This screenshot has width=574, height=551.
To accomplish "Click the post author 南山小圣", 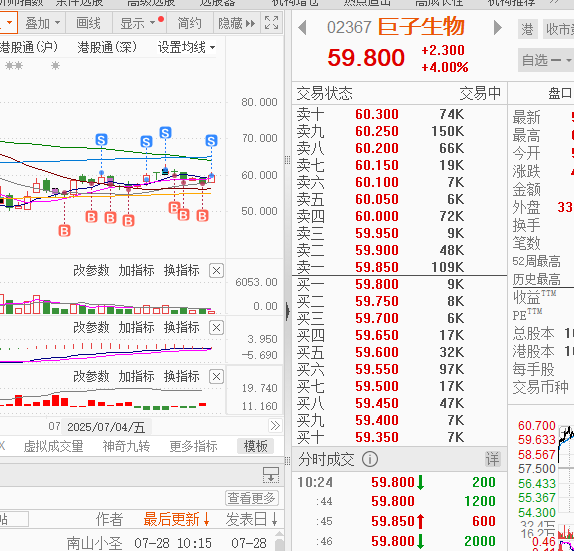I will click(94, 543).
